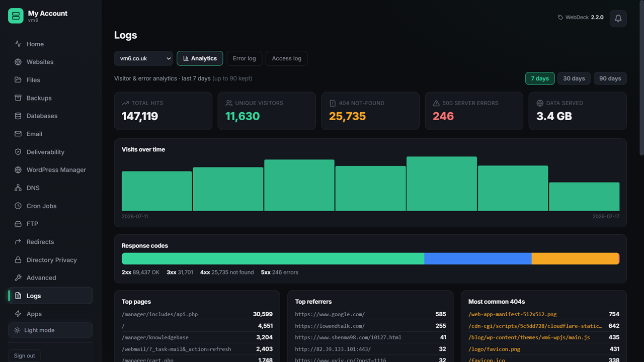
Task: Select the 90 days range
Action: [610, 78]
